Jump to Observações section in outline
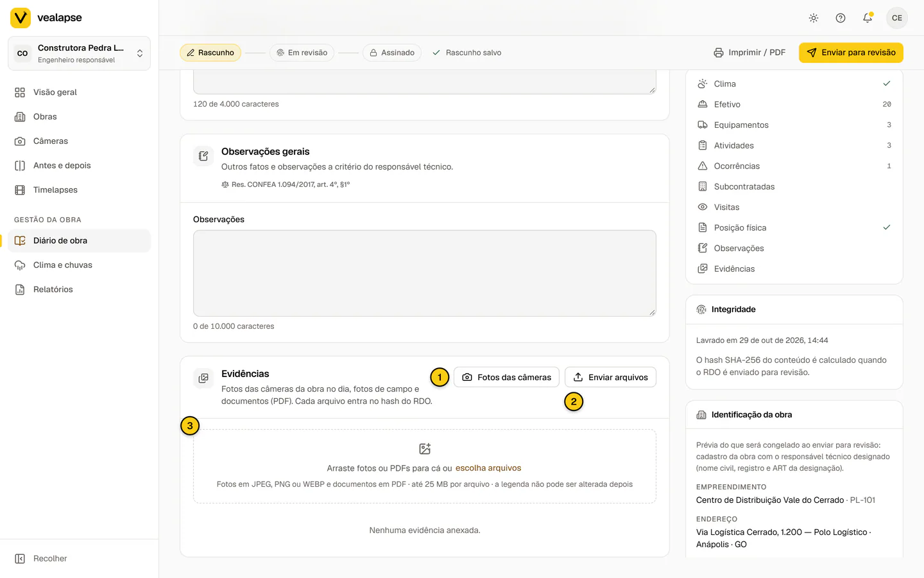Image resolution: width=924 pixels, height=578 pixels. [794, 249]
